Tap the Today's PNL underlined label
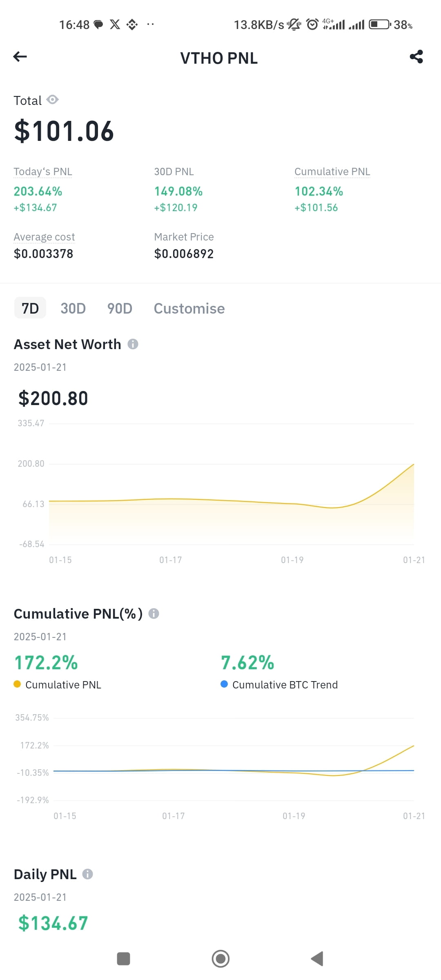The height and width of the screenshot is (980, 441). tap(43, 171)
